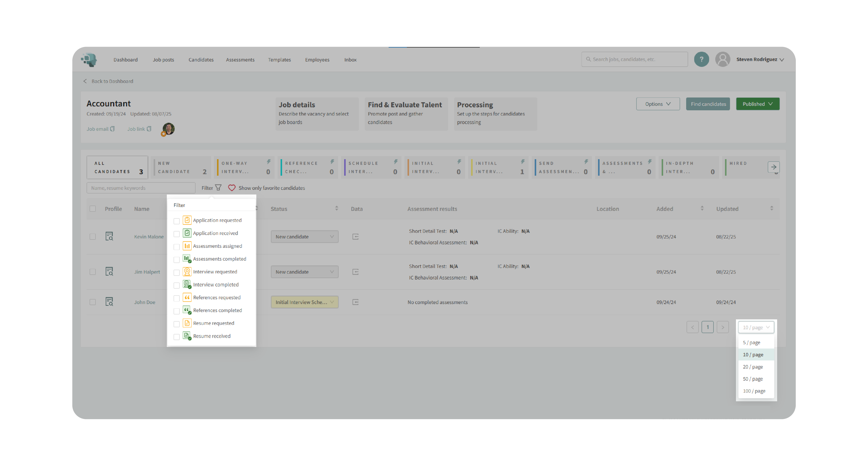Copy the job email via its copy icon
Viewport: 868px width, 466px height.
click(113, 129)
